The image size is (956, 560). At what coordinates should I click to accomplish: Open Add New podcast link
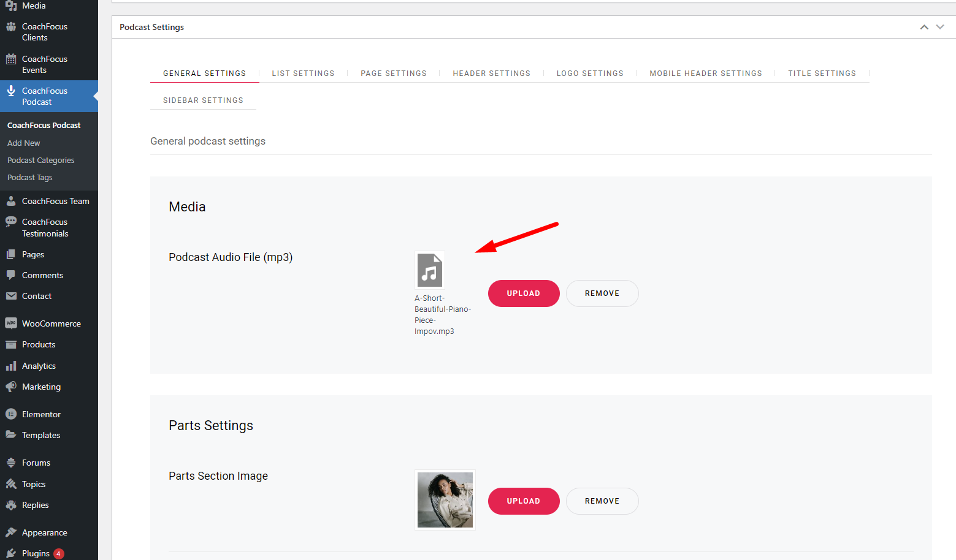24,143
